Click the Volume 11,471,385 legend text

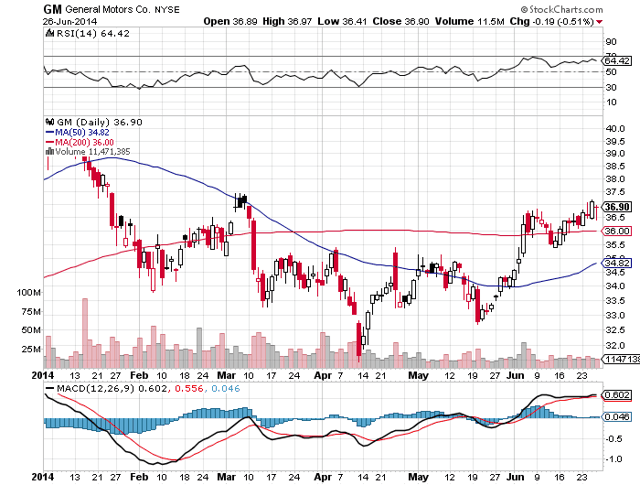click(x=93, y=151)
